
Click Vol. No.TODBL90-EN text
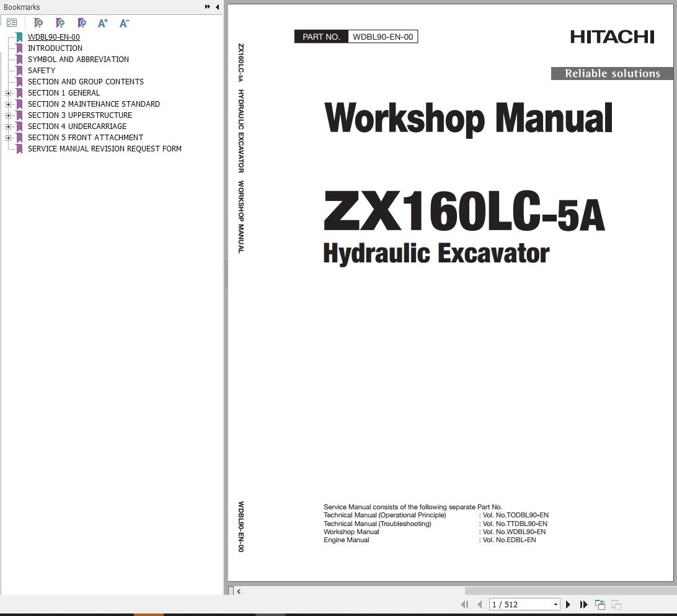[x=516, y=516]
